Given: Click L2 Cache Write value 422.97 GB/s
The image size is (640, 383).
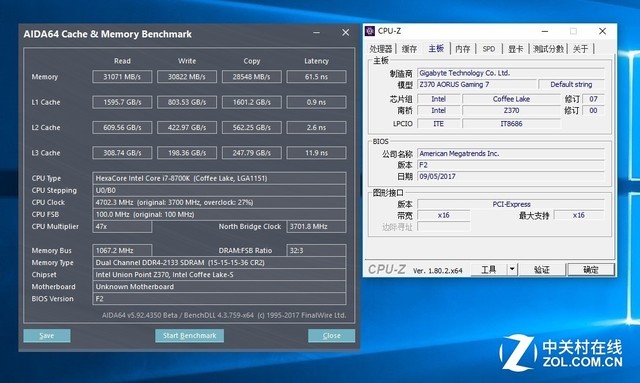Looking at the screenshot, I should [187, 127].
